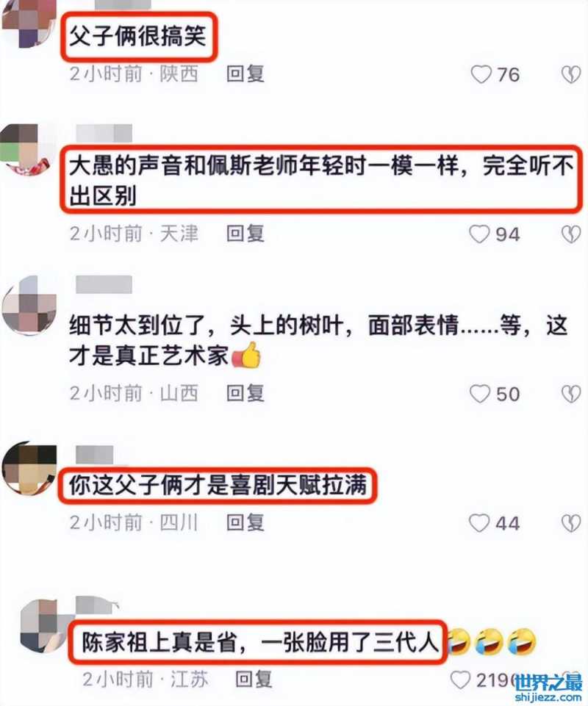
Task: Open avatar of 江苏 commenter
Action: (x=47, y=626)
